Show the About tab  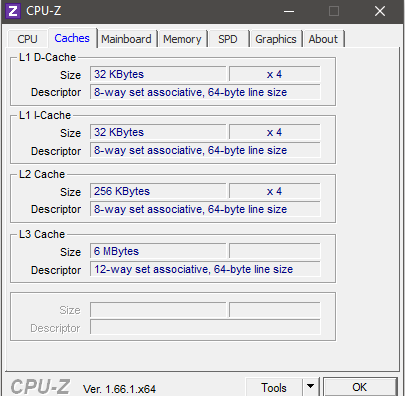point(323,39)
